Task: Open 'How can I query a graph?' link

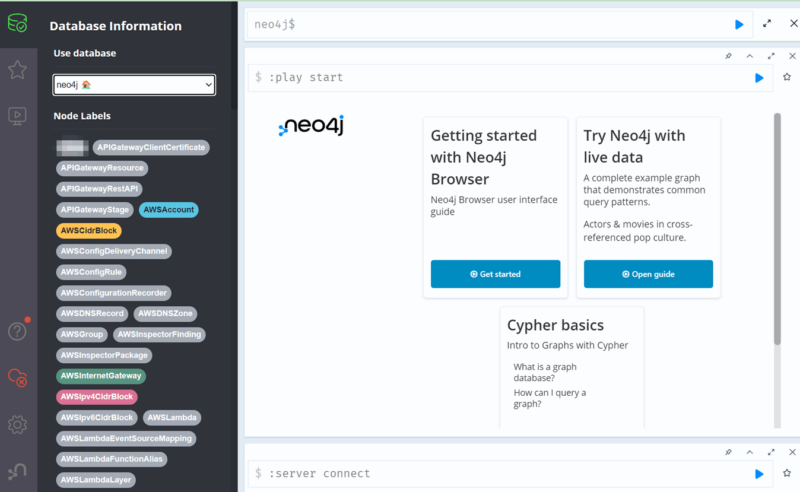Action: (x=549, y=398)
